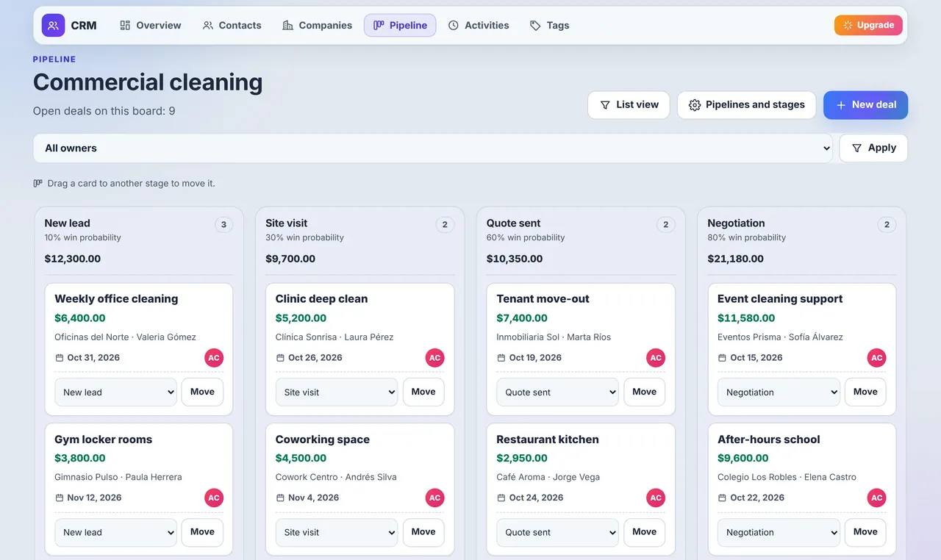Open the Event cleaning support deal title

pyautogui.click(x=780, y=299)
